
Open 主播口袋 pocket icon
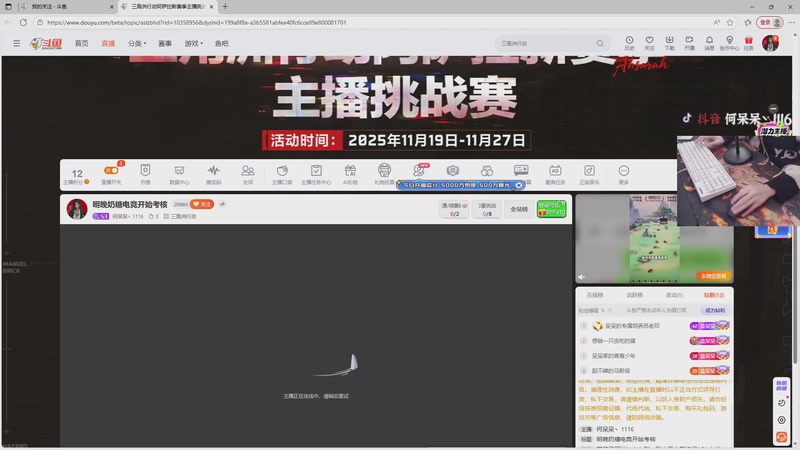tap(282, 174)
